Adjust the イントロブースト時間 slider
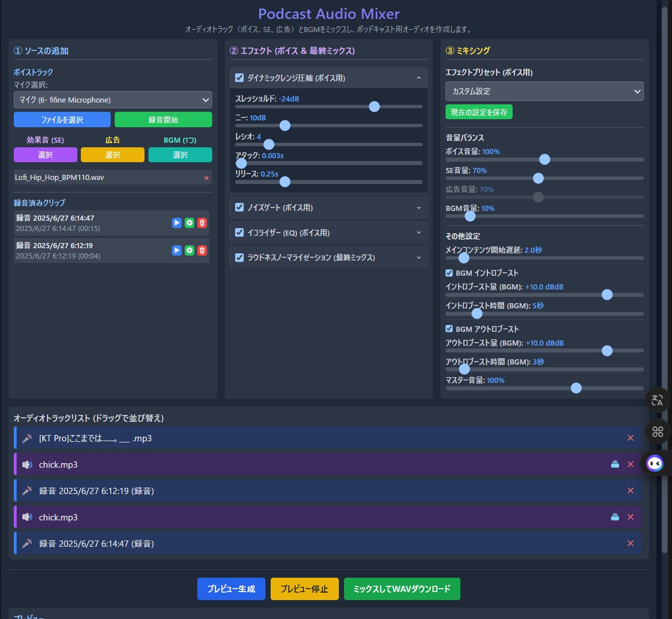672x619 pixels. (x=477, y=314)
